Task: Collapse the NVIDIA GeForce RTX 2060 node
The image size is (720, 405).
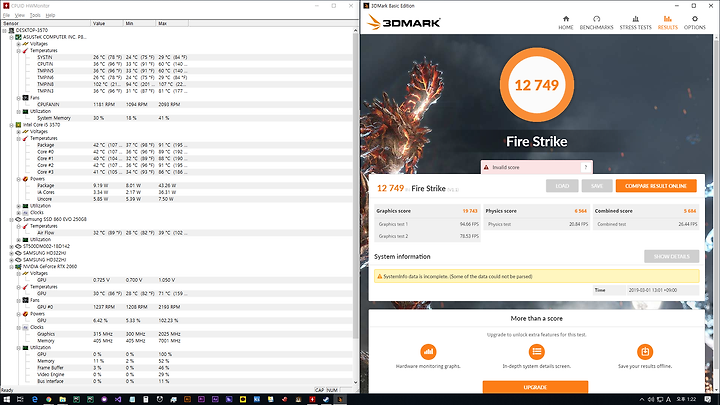Action: pyautogui.click(x=11, y=266)
